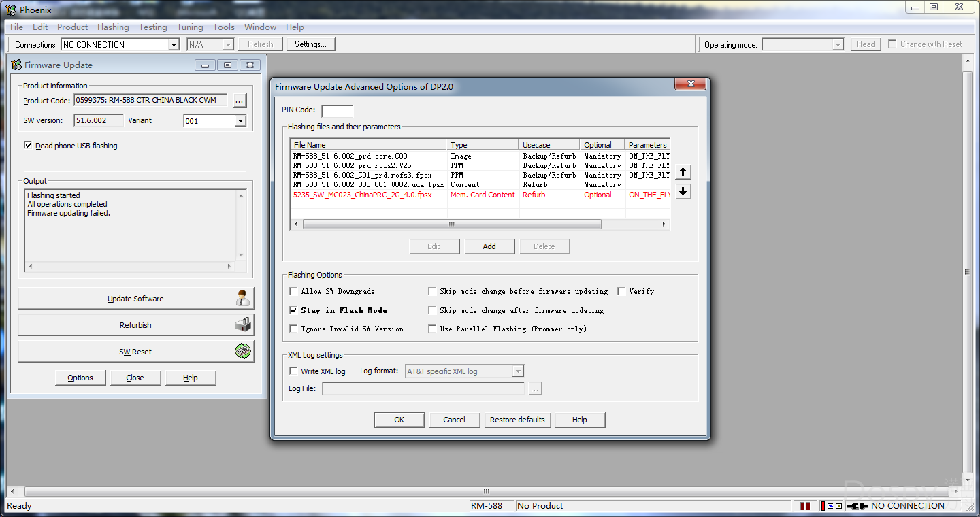Click the Update Software button
This screenshot has width=980, height=517.
pyautogui.click(x=135, y=298)
